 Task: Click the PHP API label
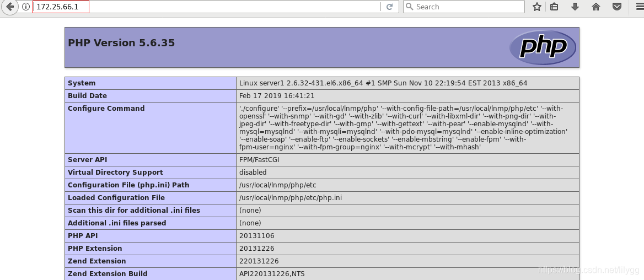tap(83, 236)
